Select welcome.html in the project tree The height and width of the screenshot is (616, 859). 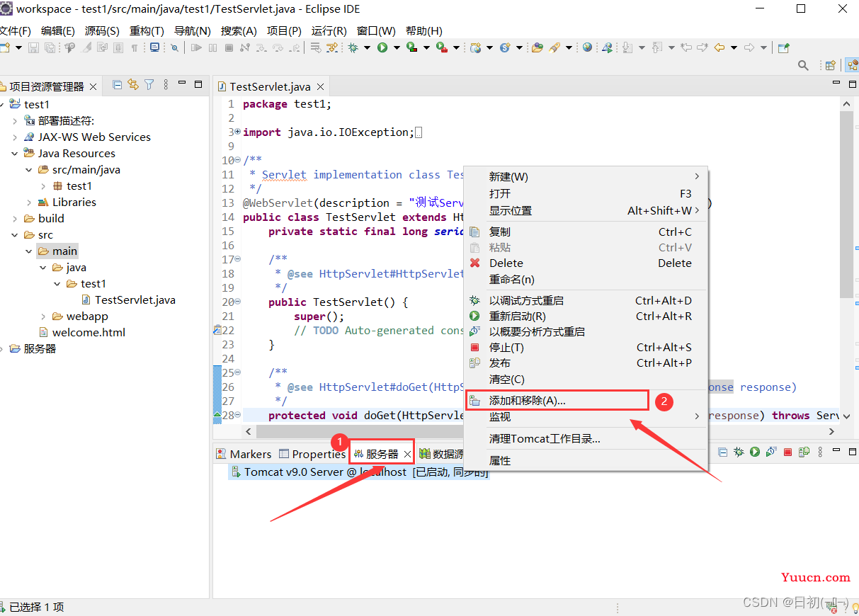click(82, 333)
